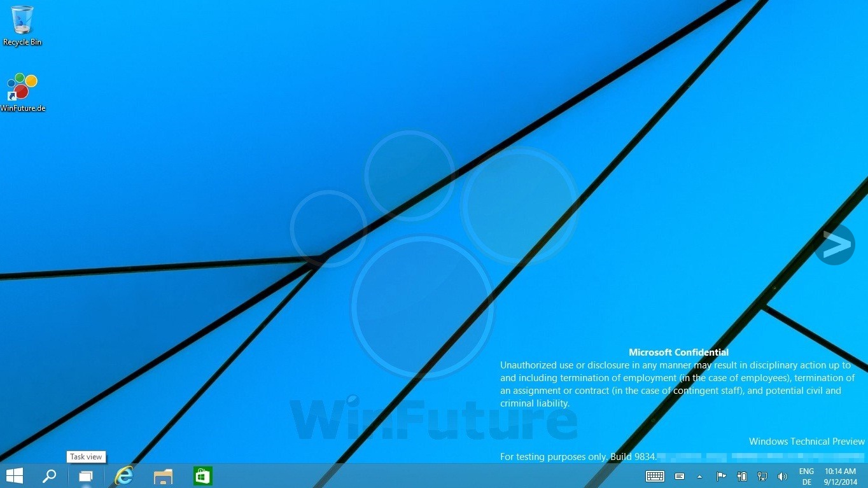The image size is (868, 488).
Task: Open the volume speaker icon in the tray
Action: (782, 476)
